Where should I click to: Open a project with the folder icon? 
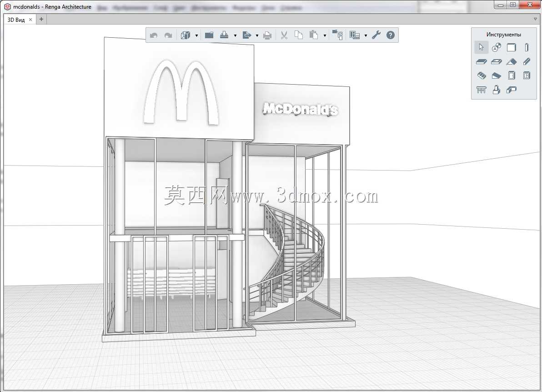209,35
